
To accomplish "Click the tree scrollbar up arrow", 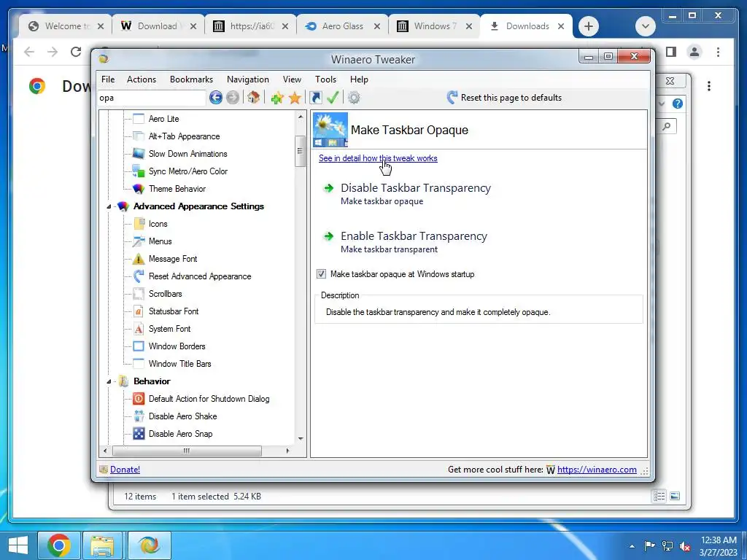I will pos(301,117).
